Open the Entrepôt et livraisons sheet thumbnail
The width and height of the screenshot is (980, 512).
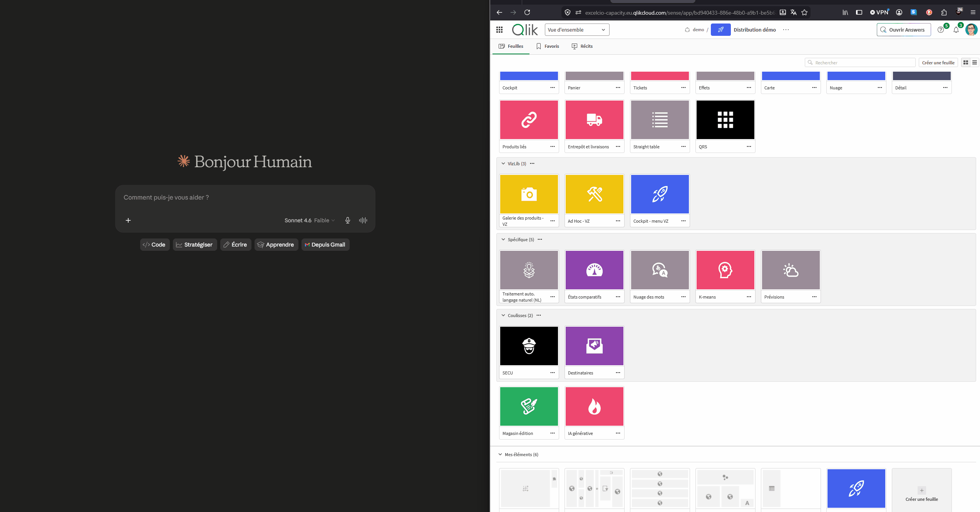click(594, 120)
